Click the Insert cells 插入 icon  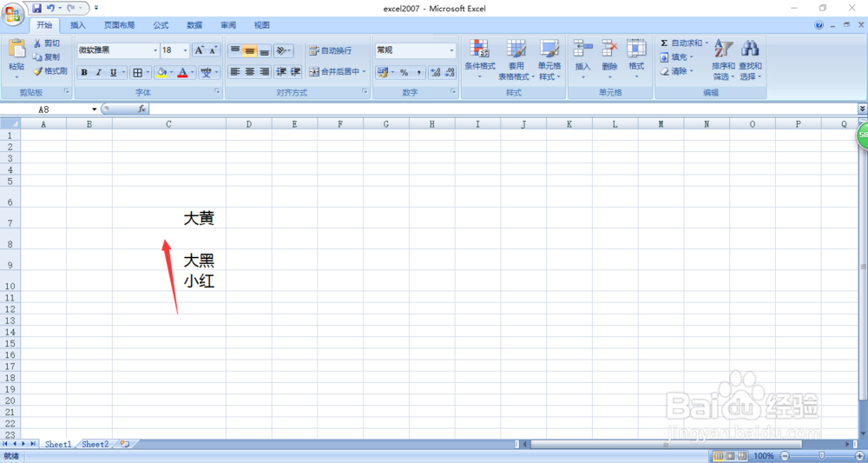[x=583, y=49]
